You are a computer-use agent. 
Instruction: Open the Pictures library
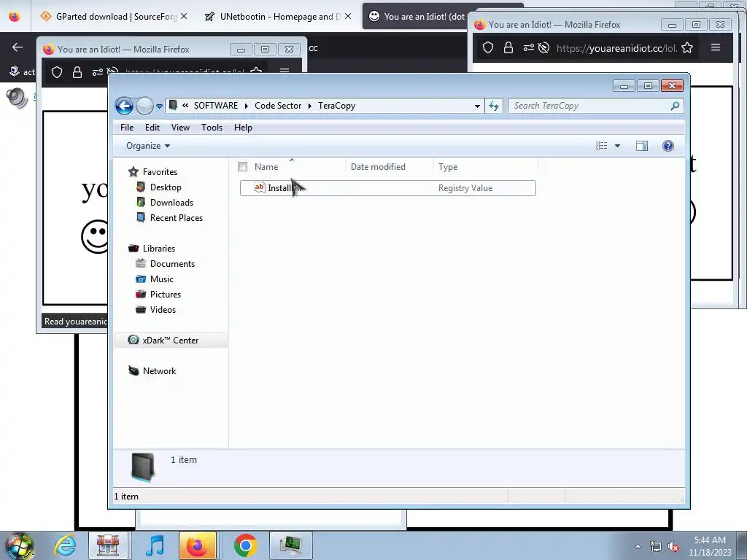(166, 295)
